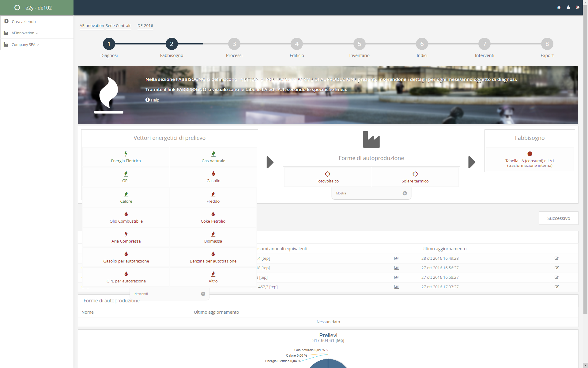Go to step 7 Interventi

click(x=484, y=44)
